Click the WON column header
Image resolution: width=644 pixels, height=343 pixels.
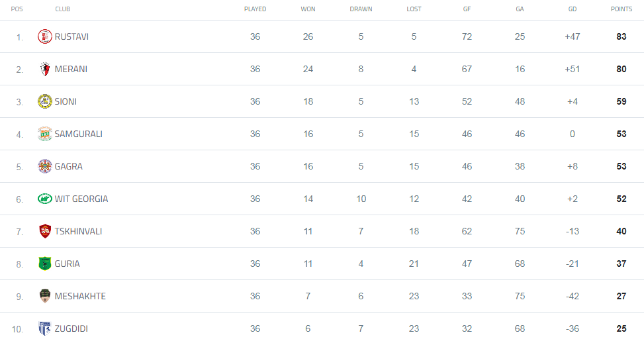(x=308, y=9)
